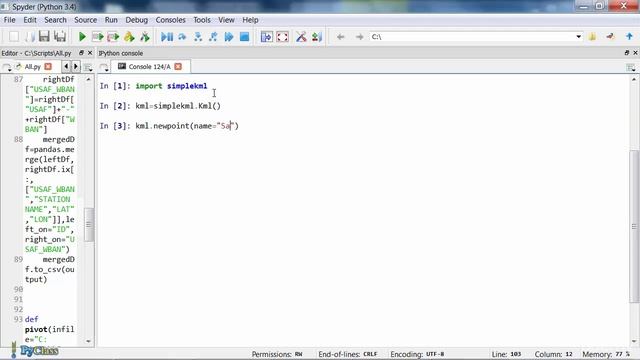
Task: Open the Debug menu
Action: 136,20
